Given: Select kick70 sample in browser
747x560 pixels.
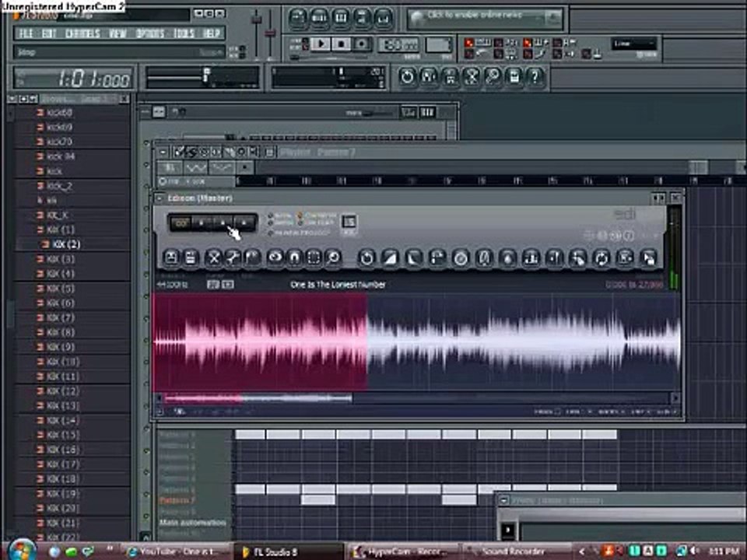Looking at the screenshot, I should 59,142.
